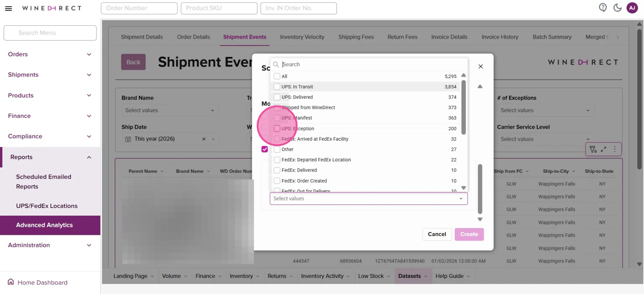
Task: Toggle dark mode moon icon
Action: (x=618, y=8)
